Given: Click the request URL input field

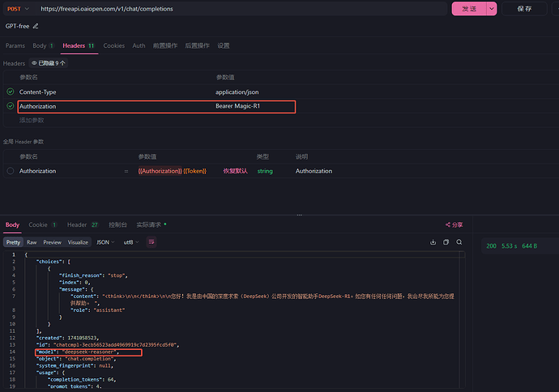Looking at the screenshot, I should (x=241, y=9).
